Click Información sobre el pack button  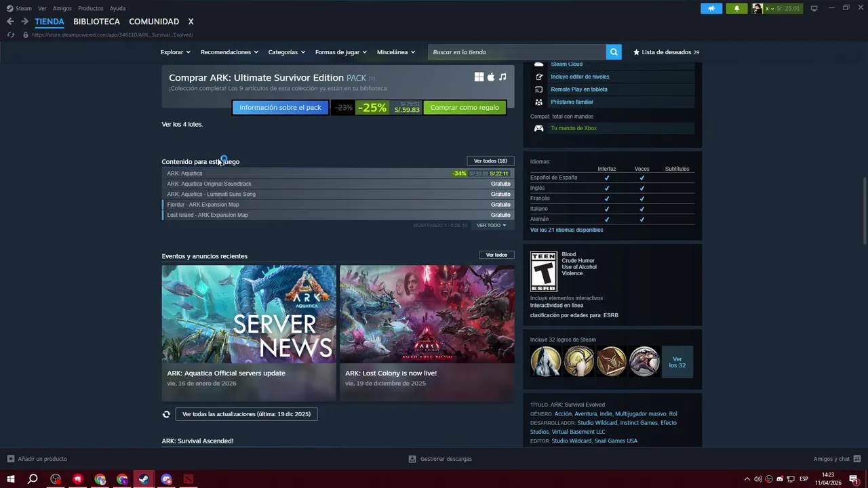click(x=280, y=107)
